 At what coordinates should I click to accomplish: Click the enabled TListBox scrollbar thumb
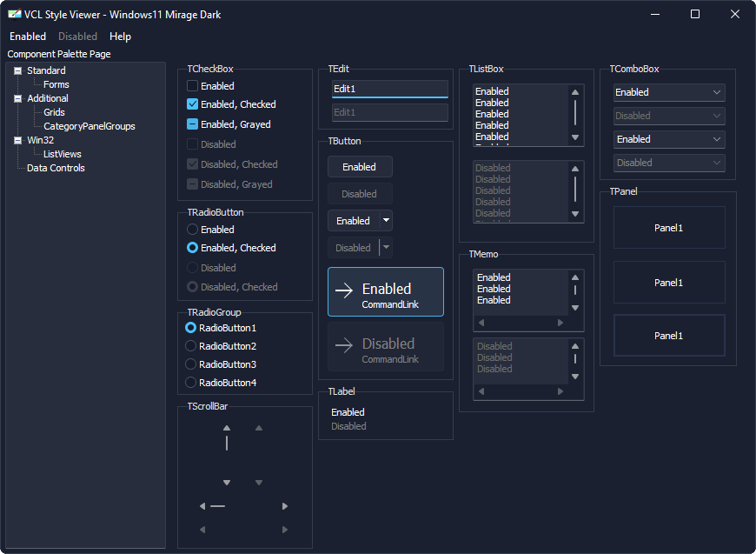(x=574, y=112)
